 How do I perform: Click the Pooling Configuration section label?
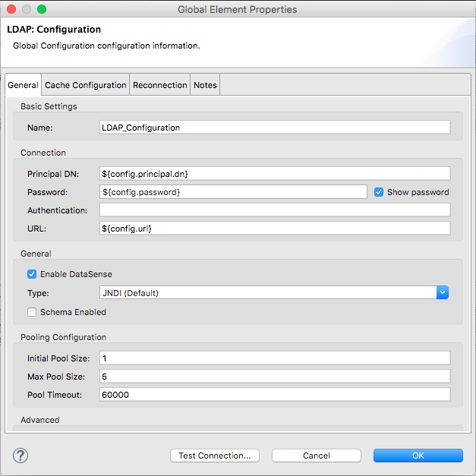(x=63, y=337)
